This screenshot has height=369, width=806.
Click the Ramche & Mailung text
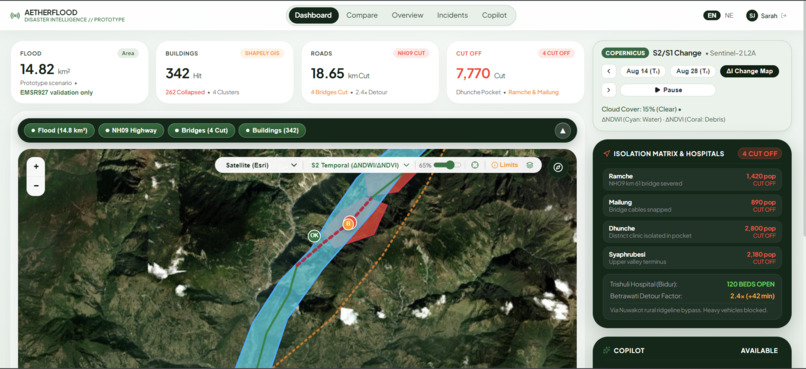pos(534,93)
